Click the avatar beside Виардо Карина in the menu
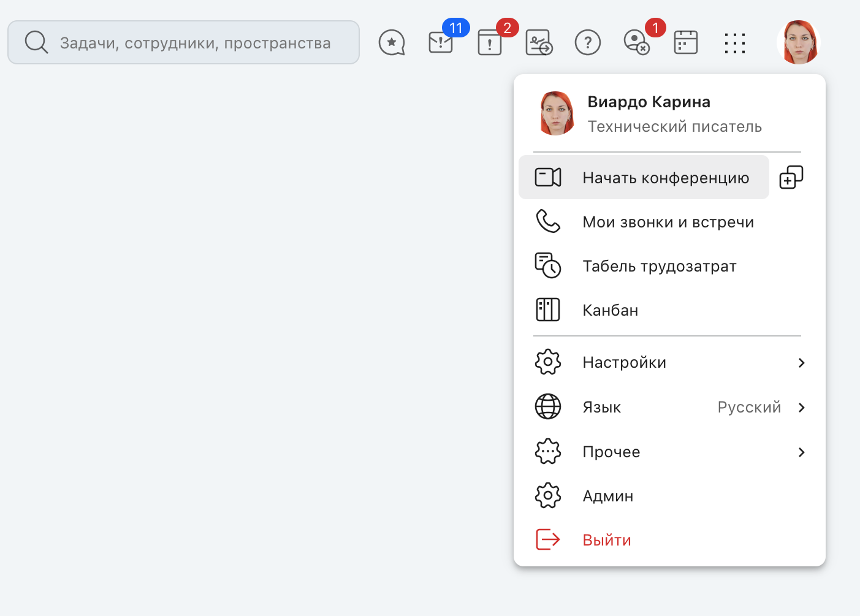The image size is (860, 616). (557, 113)
